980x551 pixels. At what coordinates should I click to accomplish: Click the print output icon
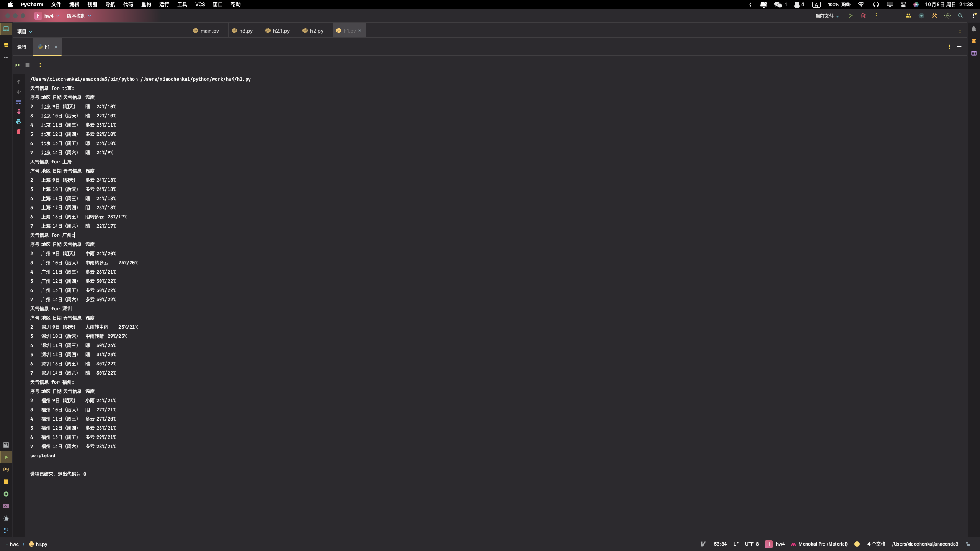(19, 122)
